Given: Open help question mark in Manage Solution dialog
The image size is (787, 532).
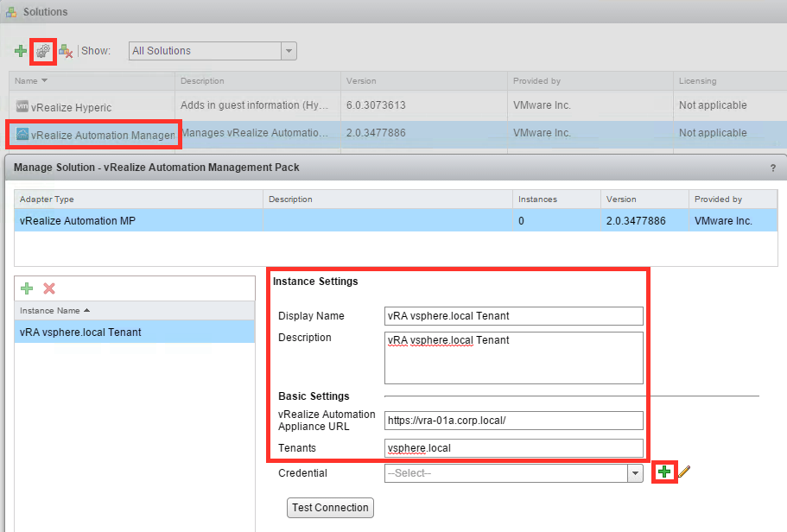Looking at the screenshot, I should [x=773, y=168].
